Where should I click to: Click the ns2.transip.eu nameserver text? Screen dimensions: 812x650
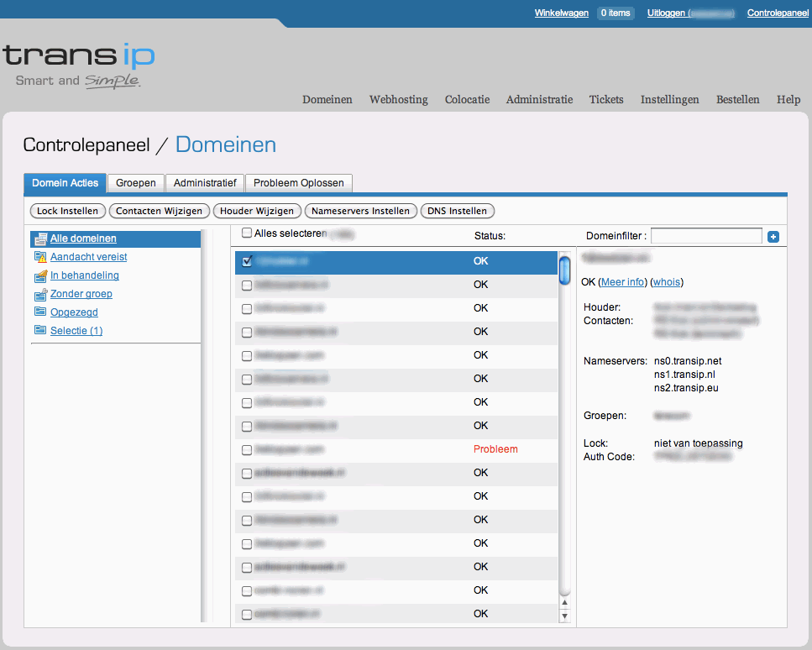click(686, 388)
